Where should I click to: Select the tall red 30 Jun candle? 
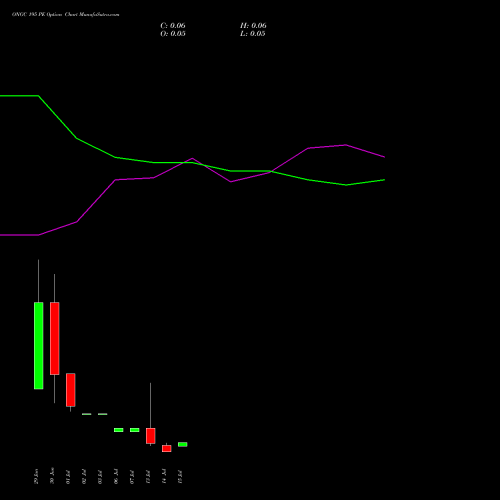(x=55, y=338)
